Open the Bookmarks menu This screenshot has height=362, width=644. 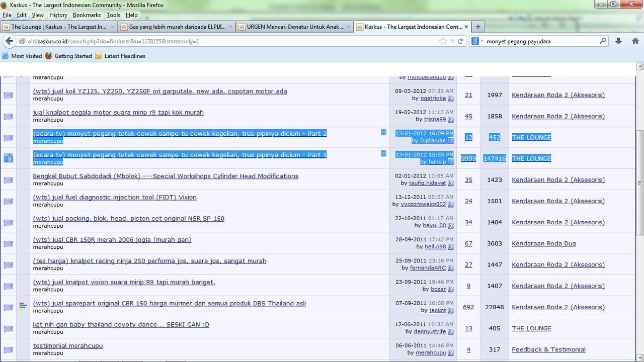point(87,15)
